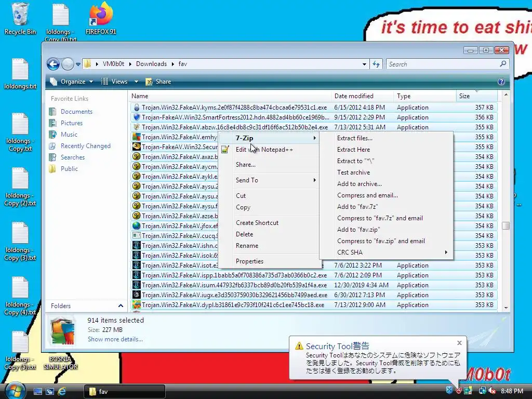532x399 pixels.
Task: Select Trojan.Win32.FakeAV.kyms file row
Action: (x=313, y=108)
